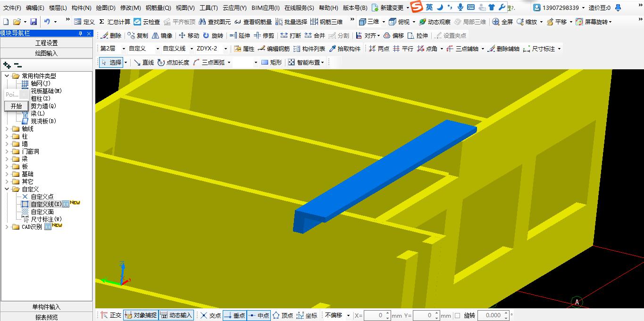Toggle 交点 (intersection) snap
Image resolution: width=644 pixels, height=321 pixels.
[210, 315]
